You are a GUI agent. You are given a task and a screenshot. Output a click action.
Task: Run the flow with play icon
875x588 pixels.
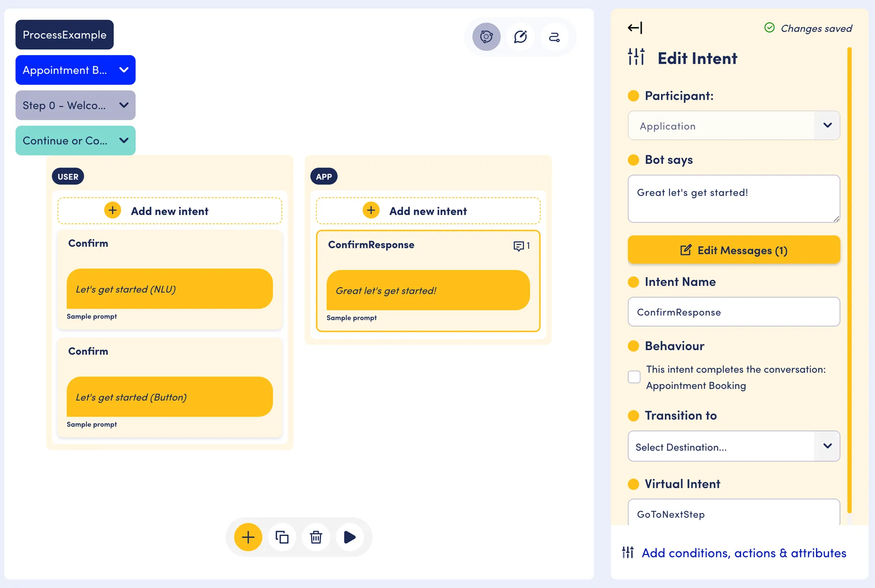[x=350, y=537]
